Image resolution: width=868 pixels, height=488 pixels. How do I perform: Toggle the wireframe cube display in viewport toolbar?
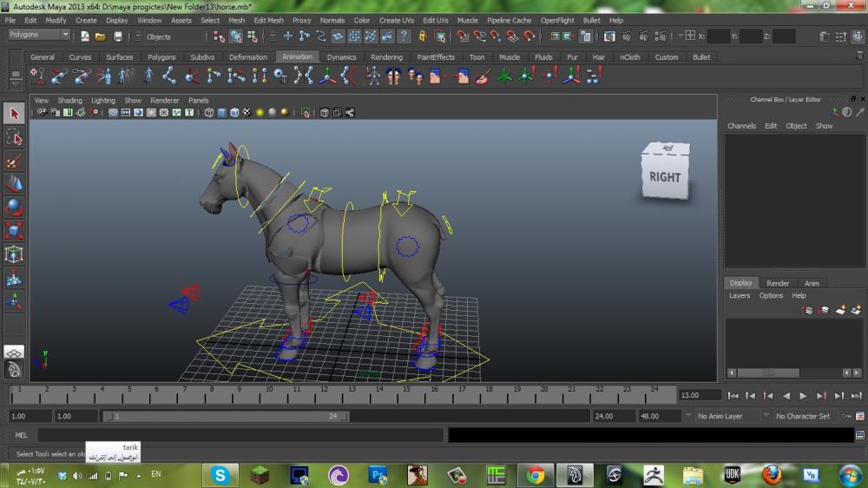[x=210, y=113]
